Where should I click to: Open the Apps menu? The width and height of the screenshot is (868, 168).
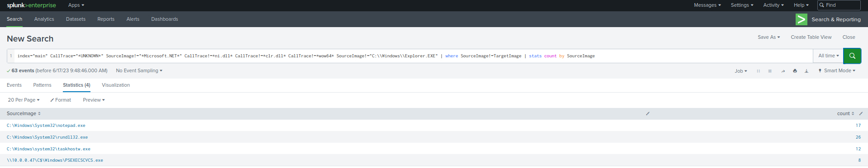pos(76,5)
